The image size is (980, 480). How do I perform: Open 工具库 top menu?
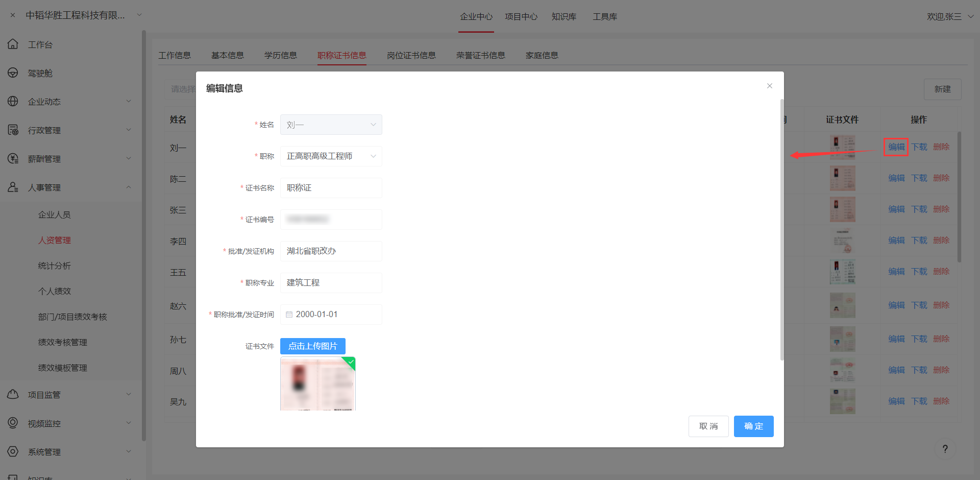(605, 17)
